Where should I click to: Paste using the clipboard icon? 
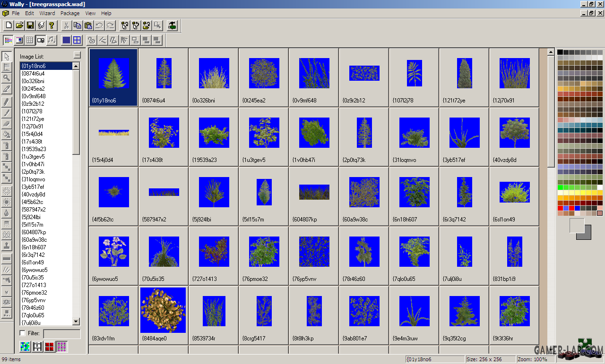point(88,25)
